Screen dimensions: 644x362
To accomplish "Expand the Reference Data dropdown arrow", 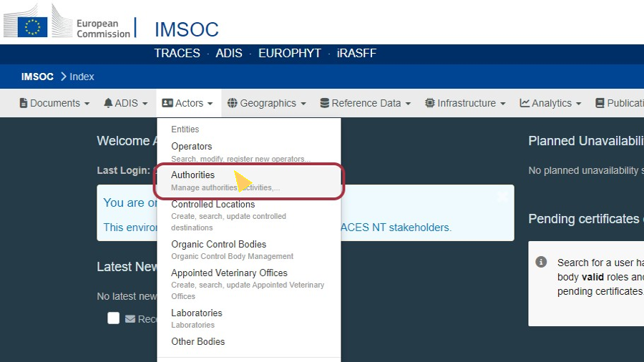I will (x=409, y=104).
